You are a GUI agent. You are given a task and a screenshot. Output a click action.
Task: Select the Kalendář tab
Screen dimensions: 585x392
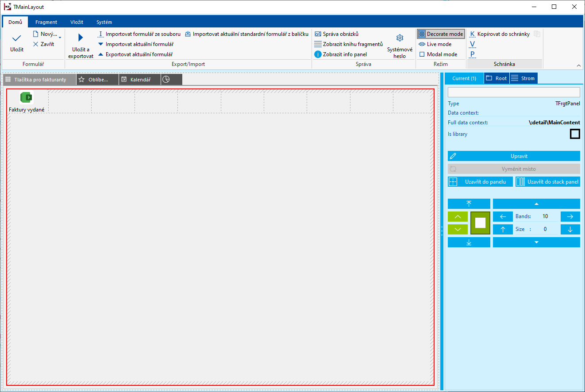[140, 80]
